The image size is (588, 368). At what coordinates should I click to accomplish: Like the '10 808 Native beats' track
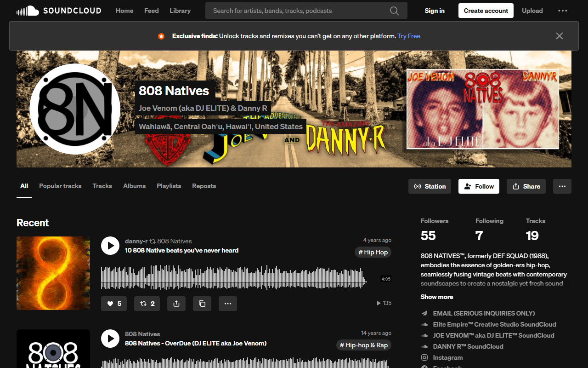[x=114, y=304]
